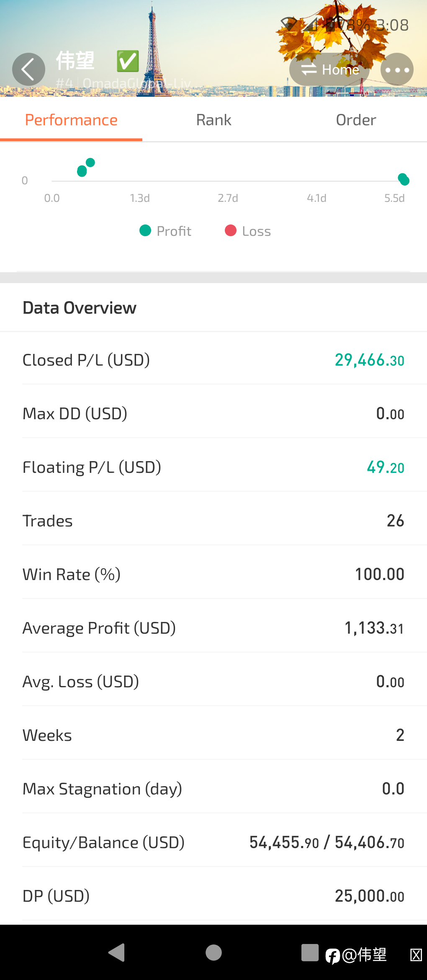Screen dimensions: 427x980
Task: Tap the Home switch button
Action: pos(329,70)
